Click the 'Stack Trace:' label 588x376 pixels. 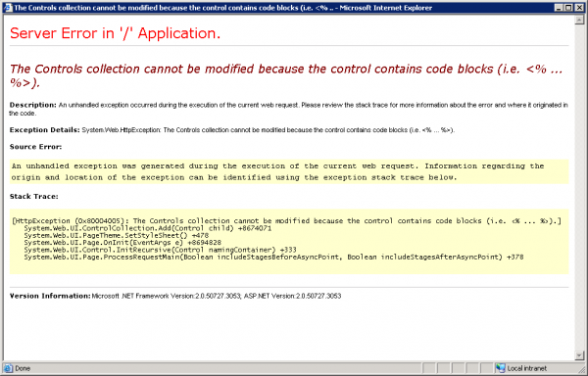(x=33, y=196)
